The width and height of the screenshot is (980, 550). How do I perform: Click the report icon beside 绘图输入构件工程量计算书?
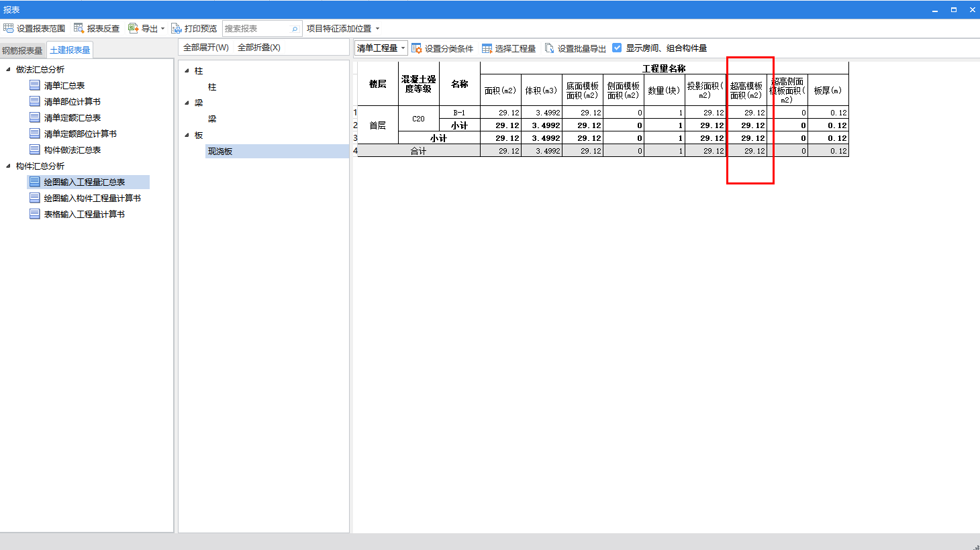point(35,198)
